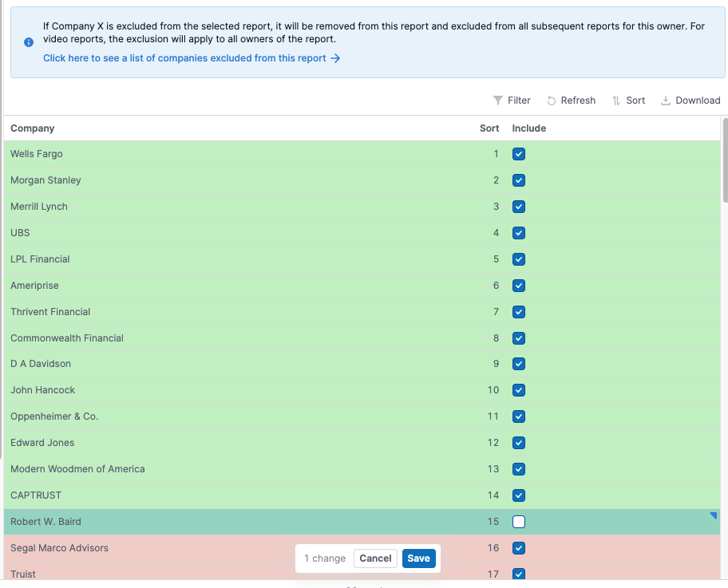Click the Oppenheimer & Co. company cell
This screenshot has width=728, height=588.
click(x=54, y=416)
